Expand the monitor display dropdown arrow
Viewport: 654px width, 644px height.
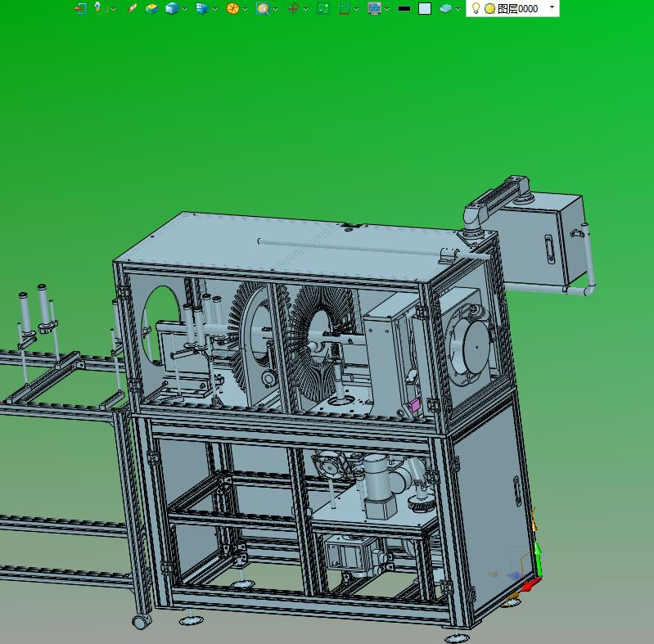point(387,9)
